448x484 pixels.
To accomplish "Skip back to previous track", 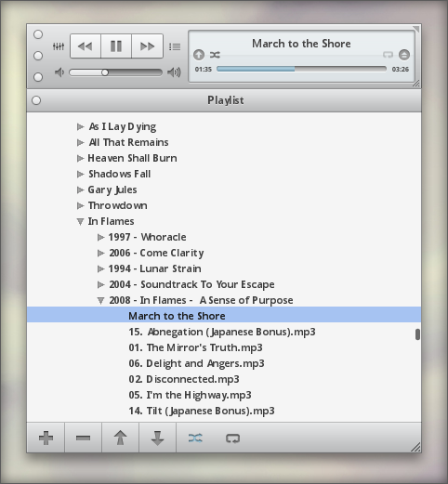I will [86, 46].
